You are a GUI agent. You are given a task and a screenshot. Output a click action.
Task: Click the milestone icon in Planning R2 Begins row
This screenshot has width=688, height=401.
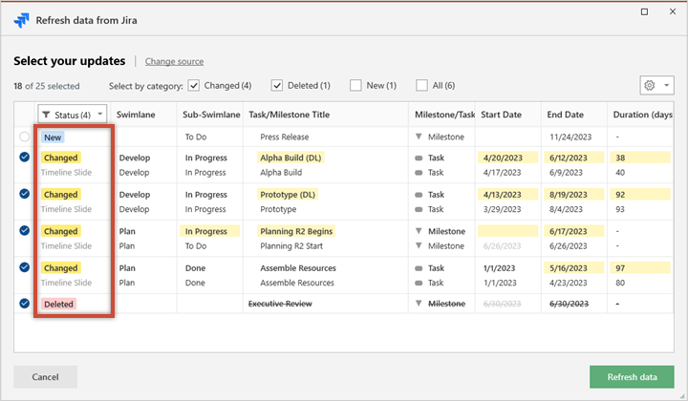click(419, 231)
